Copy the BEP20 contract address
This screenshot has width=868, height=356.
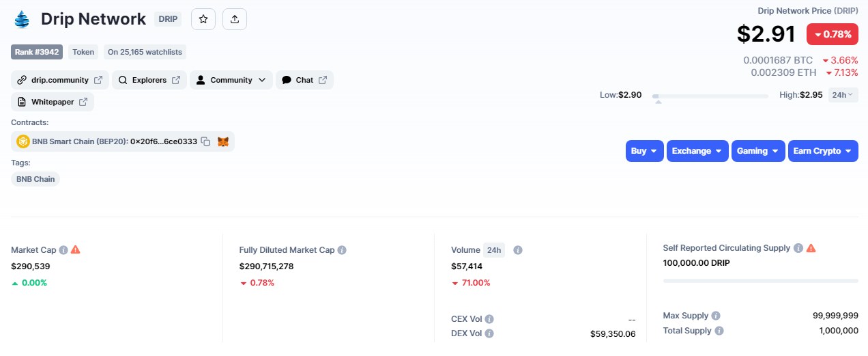[x=205, y=141]
